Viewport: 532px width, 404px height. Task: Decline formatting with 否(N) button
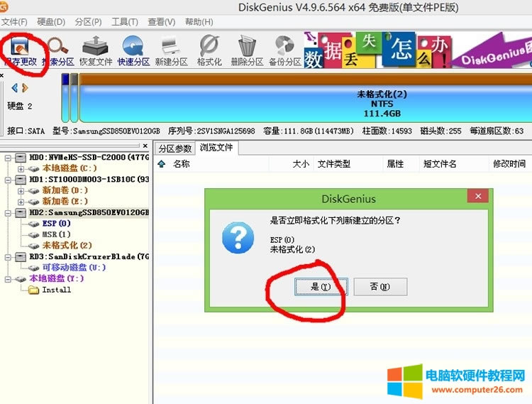pos(380,287)
